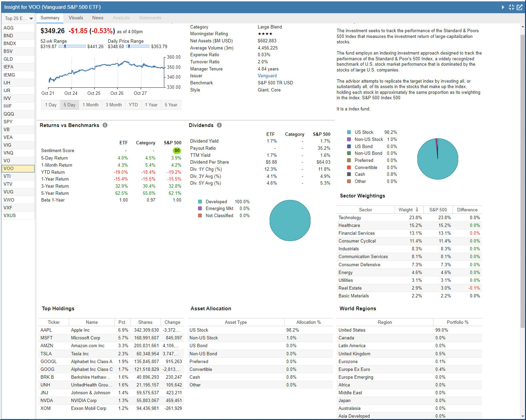Open insight in a new window icon
Image resolution: width=526 pixels, height=420 pixels.
(520, 7)
